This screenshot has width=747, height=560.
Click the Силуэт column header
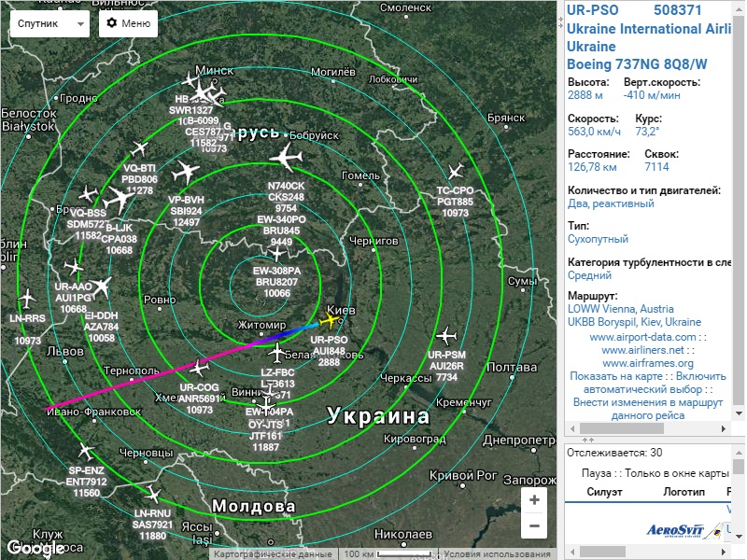click(605, 492)
